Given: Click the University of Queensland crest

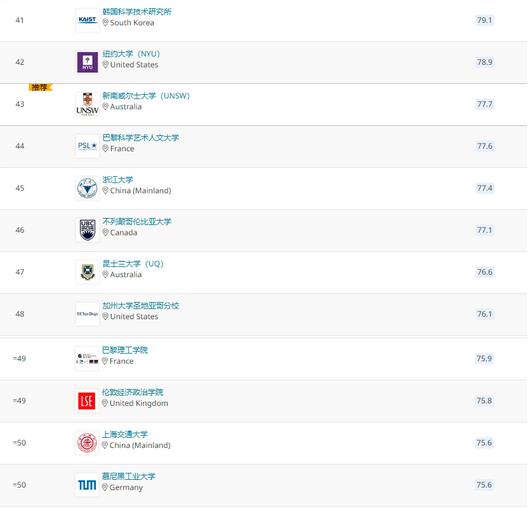Looking at the screenshot, I should pyautogui.click(x=87, y=272).
